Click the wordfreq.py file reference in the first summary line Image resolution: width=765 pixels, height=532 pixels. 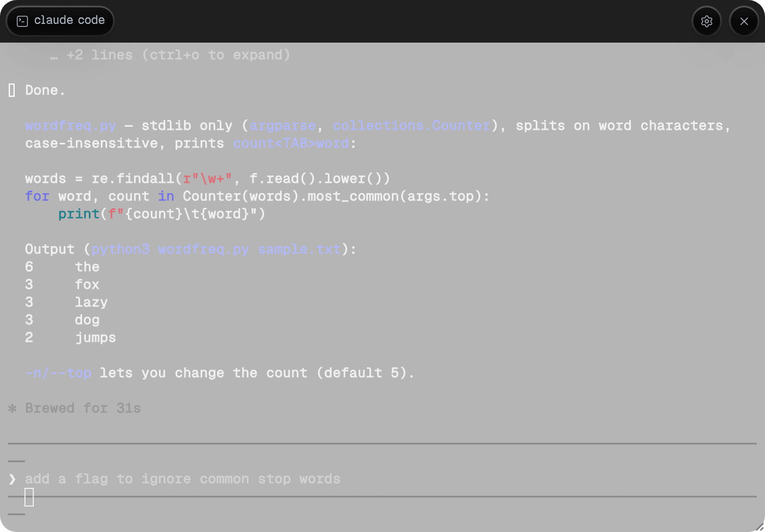(x=71, y=126)
